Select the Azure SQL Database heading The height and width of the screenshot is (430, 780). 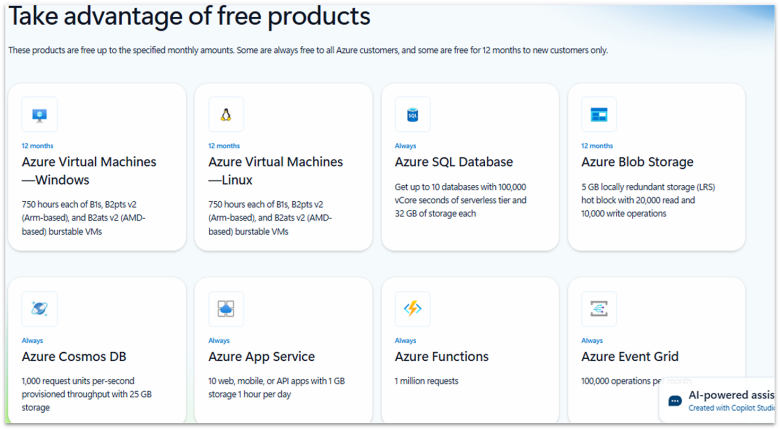[x=453, y=162]
